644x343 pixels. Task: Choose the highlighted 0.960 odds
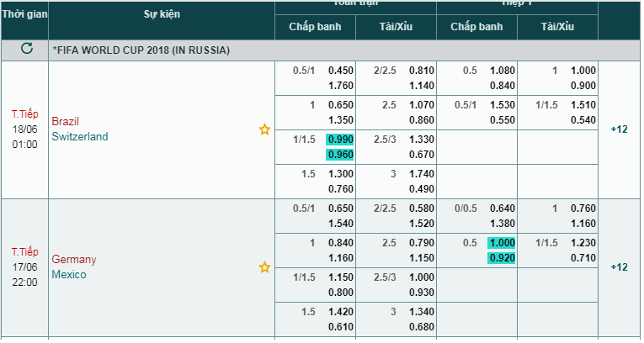pyautogui.click(x=341, y=155)
